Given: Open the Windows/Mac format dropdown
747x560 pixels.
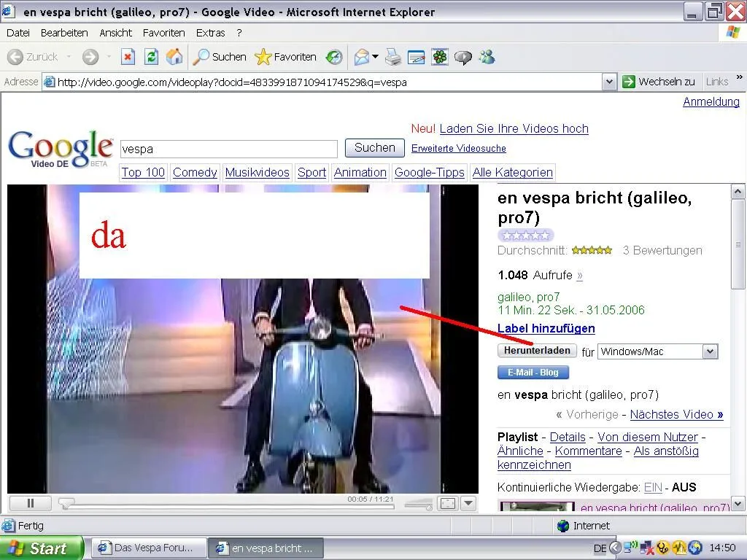Looking at the screenshot, I should pos(657,351).
